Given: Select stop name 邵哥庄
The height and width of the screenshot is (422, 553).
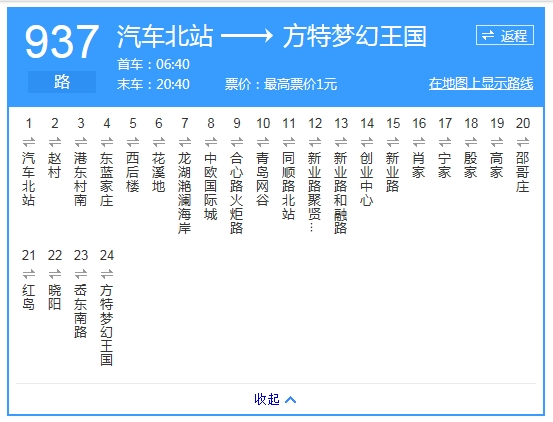Looking at the screenshot, I should pos(523,172).
